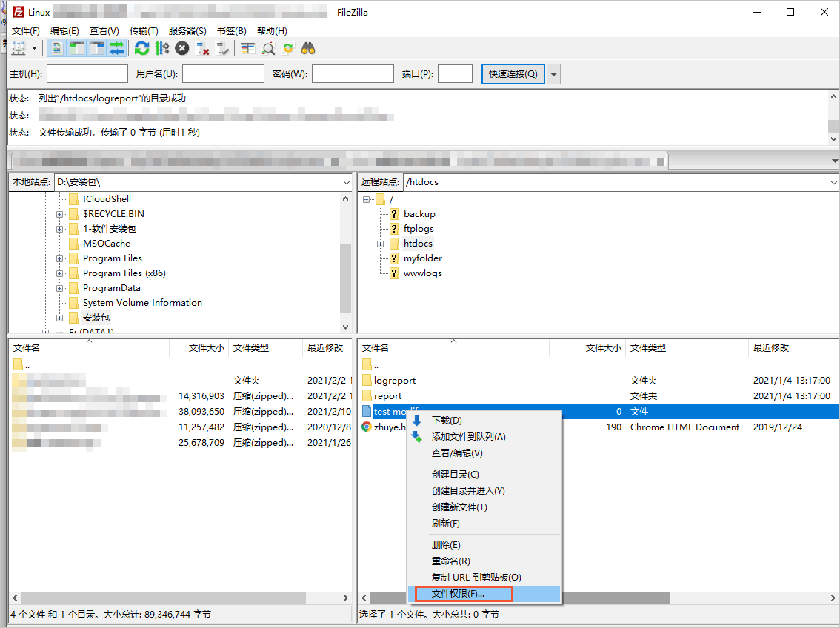Screen dimensions: 840x628
Task: Open Site Manager dropdown arrow
Action: [x=35, y=49]
